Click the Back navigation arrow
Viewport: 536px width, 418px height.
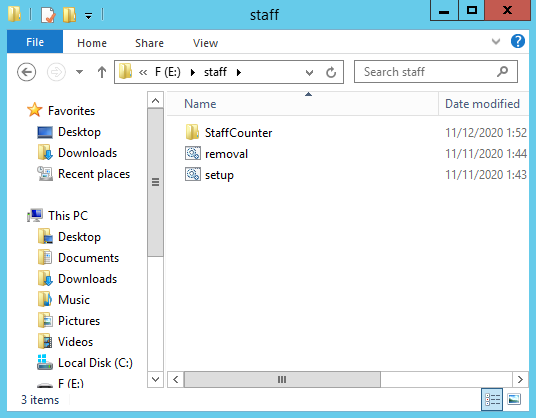tap(27, 72)
